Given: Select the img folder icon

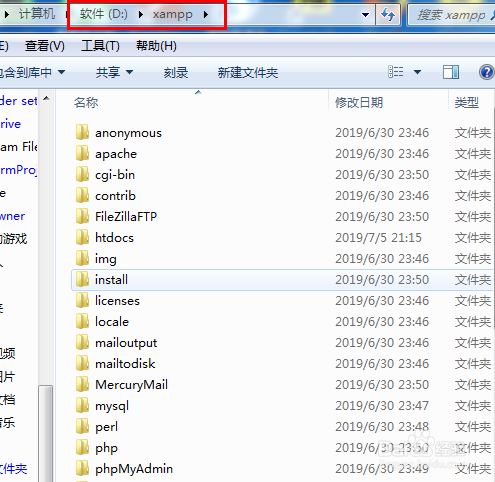Looking at the screenshot, I should [x=82, y=259].
